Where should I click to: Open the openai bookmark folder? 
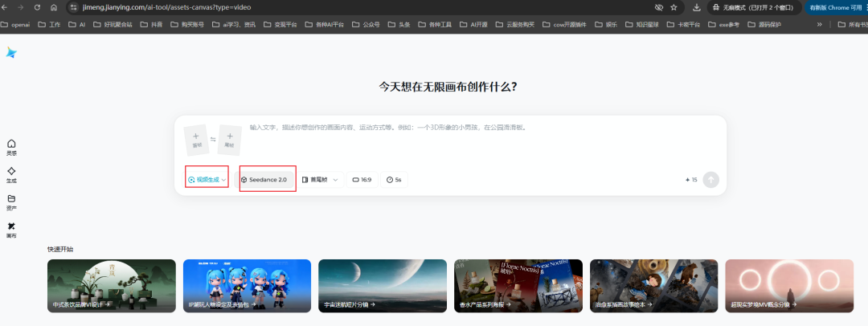click(x=17, y=24)
